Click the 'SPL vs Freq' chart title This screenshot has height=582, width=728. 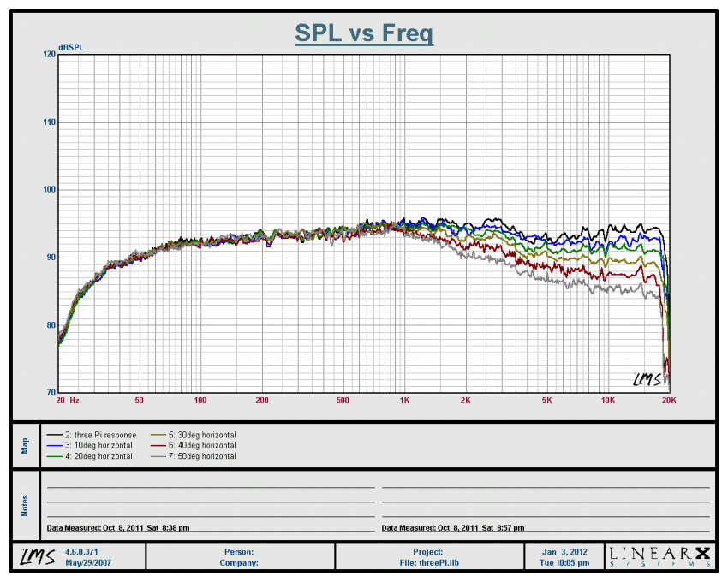click(x=364, y=33)
